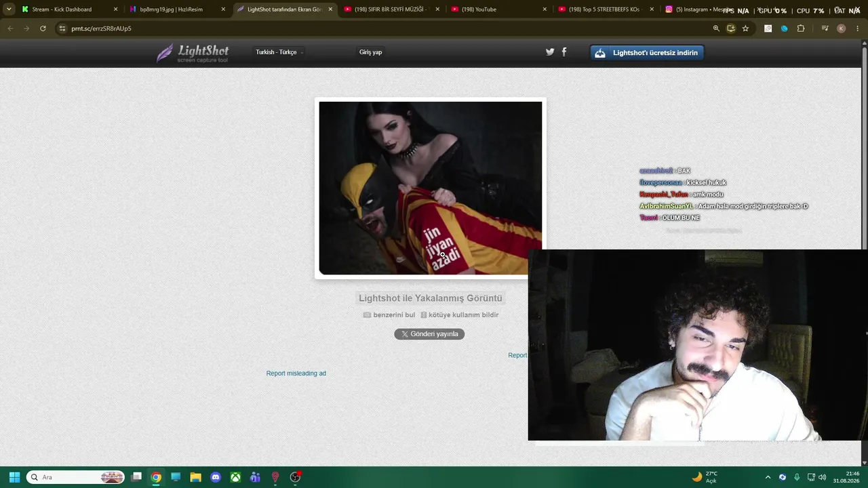Click kötüye kullanım bildir report link
Screen dimensions: 868x488
(460, 315)
